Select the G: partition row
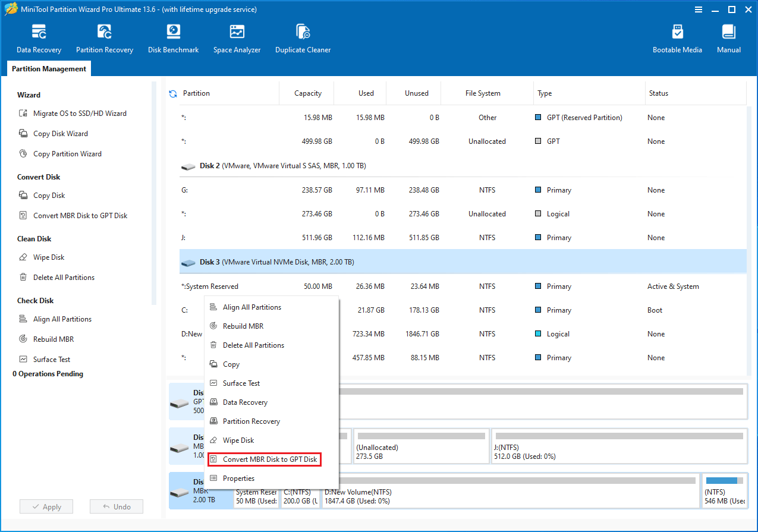Viewport: 758px width, 532px height. [463, 190]
